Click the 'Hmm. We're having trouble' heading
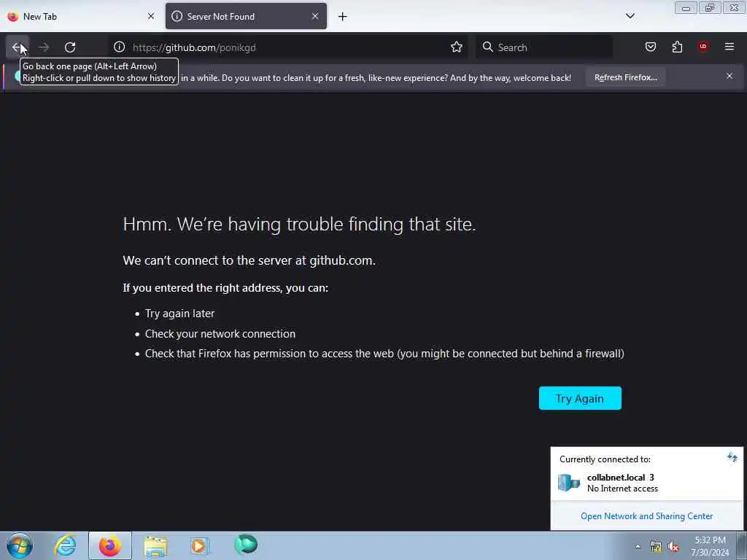This screenshot has width=747, height=560. tap(299, 224)
